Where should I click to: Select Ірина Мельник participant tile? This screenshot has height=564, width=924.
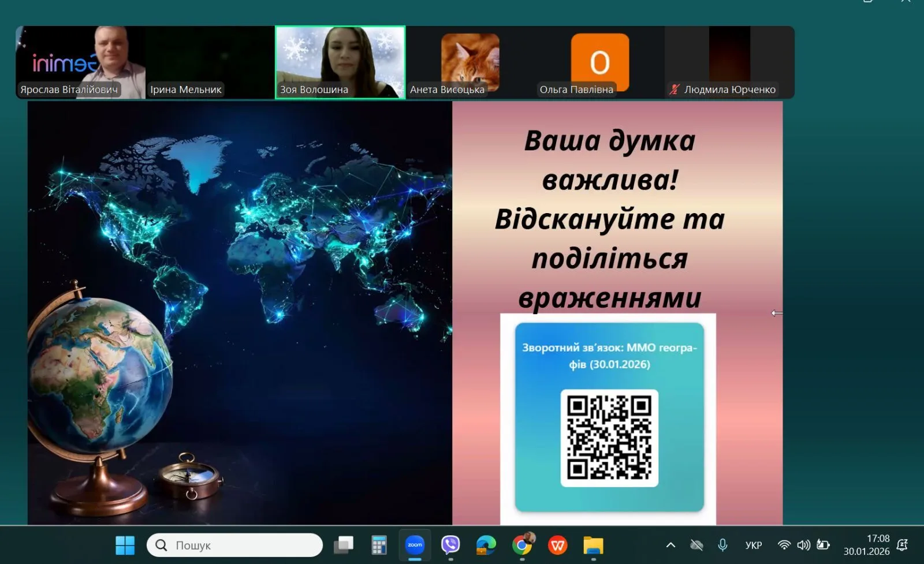tap(210, 62)
